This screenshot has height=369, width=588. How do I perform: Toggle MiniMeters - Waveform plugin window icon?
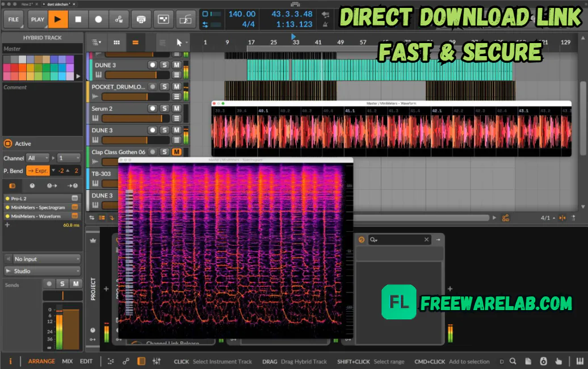[x=74, y=216]
